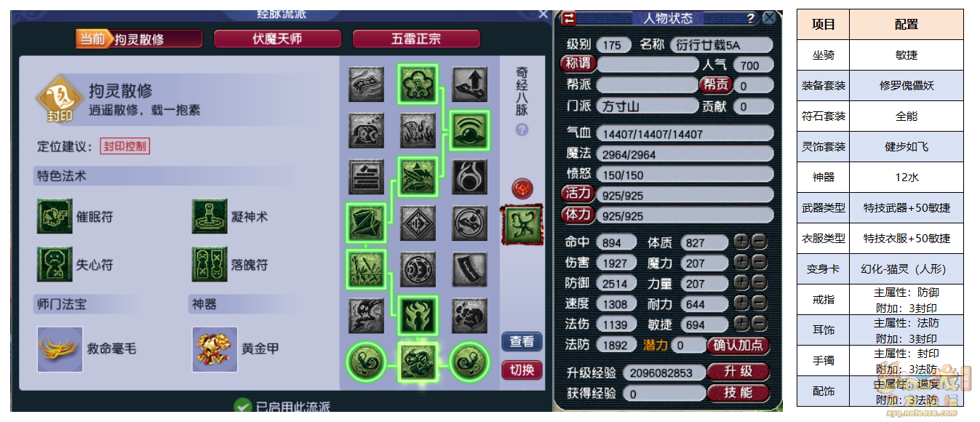This screenshot has width=980, height=422.
Task: Switch to the 五雷正宗 tab
Action: coord(416,39)
